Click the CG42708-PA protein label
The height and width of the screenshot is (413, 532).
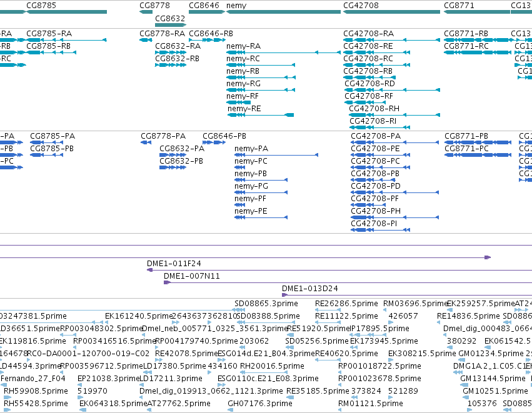point(376,136)
